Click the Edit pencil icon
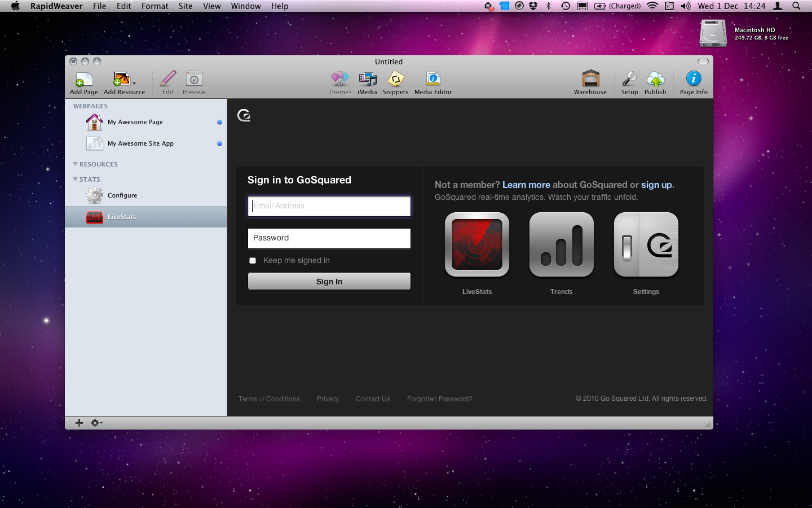 tap(168, 79)
